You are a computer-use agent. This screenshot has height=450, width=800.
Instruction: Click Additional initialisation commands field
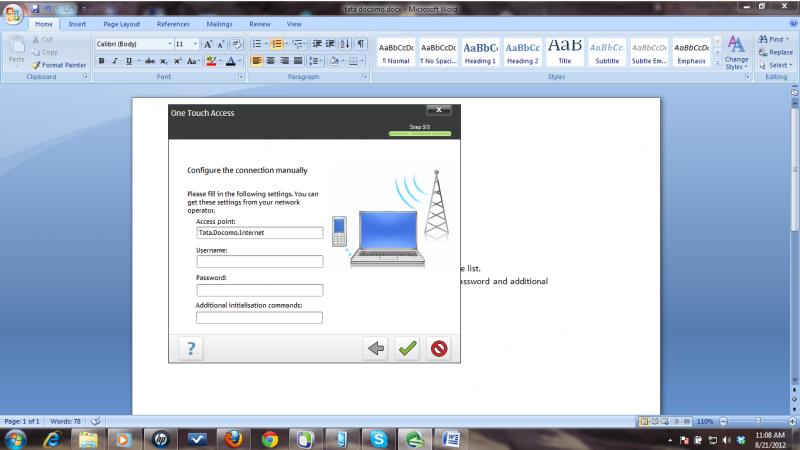coord(259,317)
